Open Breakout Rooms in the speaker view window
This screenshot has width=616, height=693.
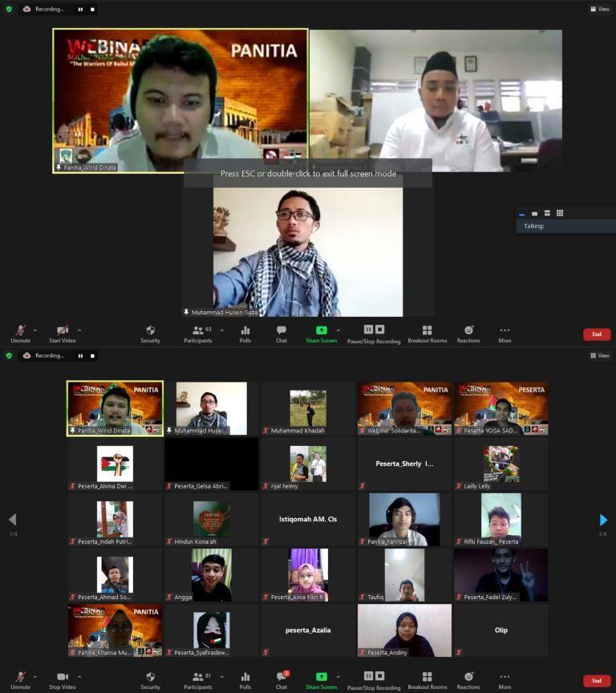click(428, 334)
